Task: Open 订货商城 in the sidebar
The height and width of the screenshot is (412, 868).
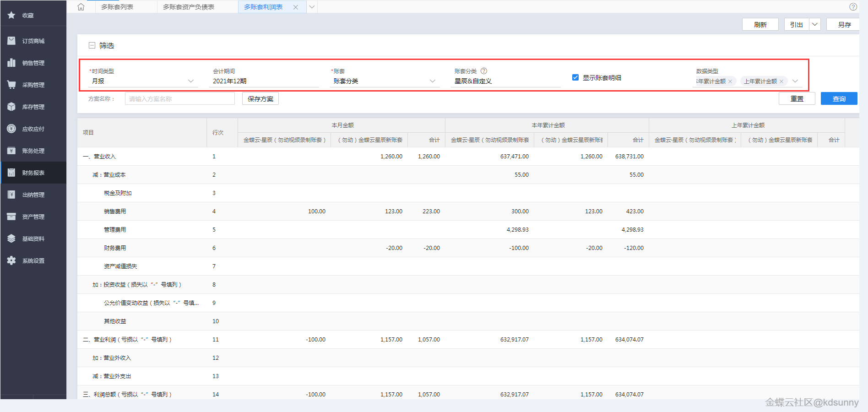Action: coord(33,41)
